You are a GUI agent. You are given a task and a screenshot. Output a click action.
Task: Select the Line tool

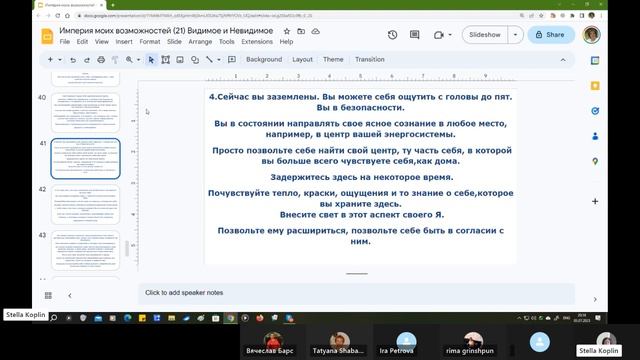[x=209, y=60]
